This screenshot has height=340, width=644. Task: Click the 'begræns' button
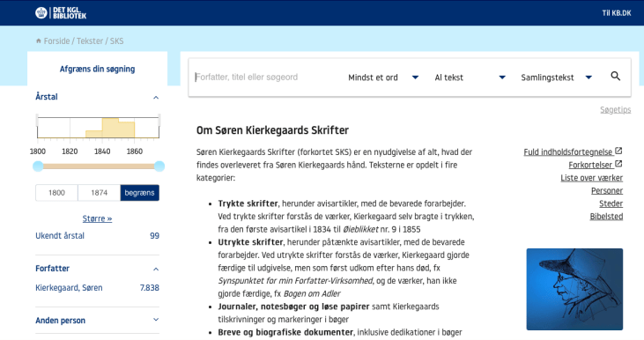(140, 193)
